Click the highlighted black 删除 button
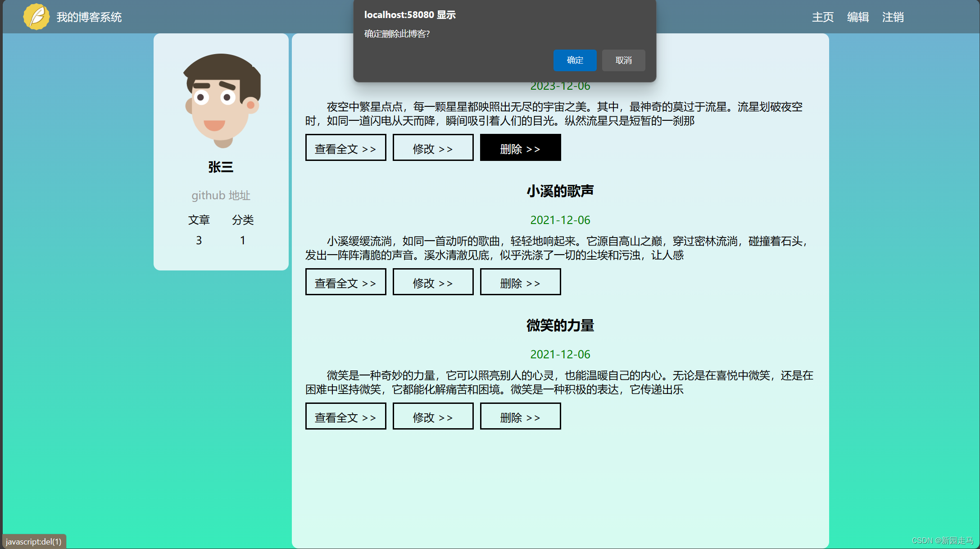This screenshot has height=549, width=980. [520, 147]
